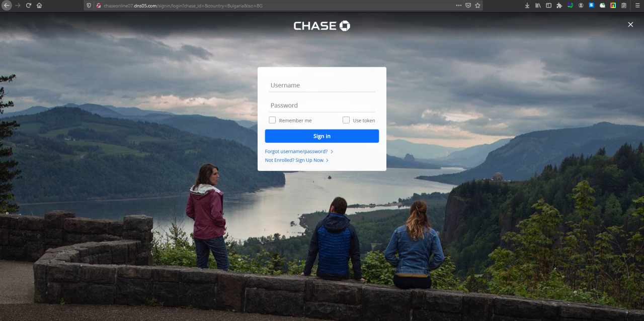
Task: Follow Not Enrolled? Sign Up Now link
Action: coord(295,160)
